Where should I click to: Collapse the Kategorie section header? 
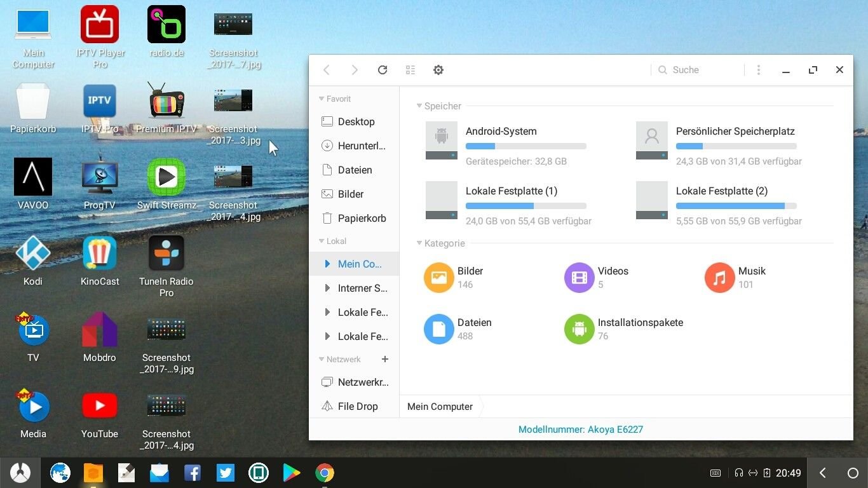click(x=419, y=243)
